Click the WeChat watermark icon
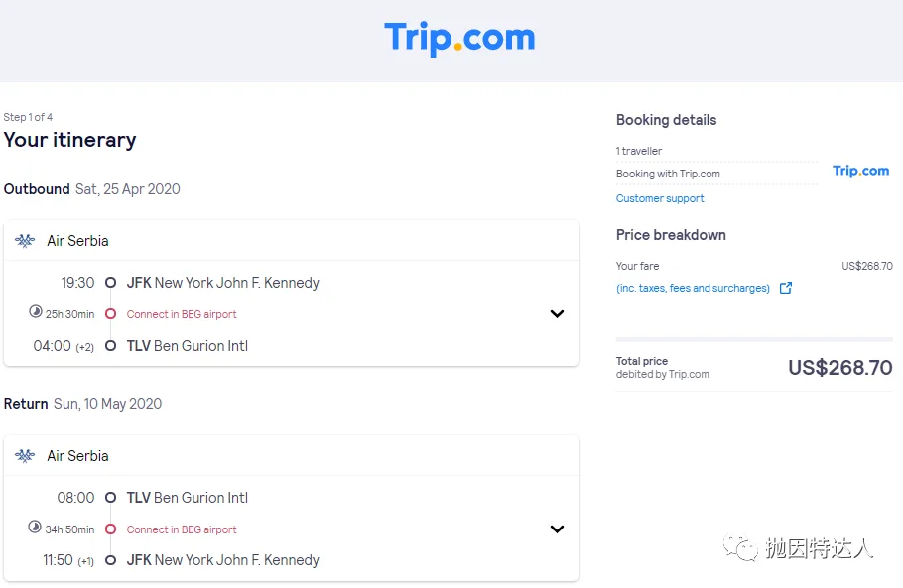The image size is (903, 588). [x=740, y=547]
